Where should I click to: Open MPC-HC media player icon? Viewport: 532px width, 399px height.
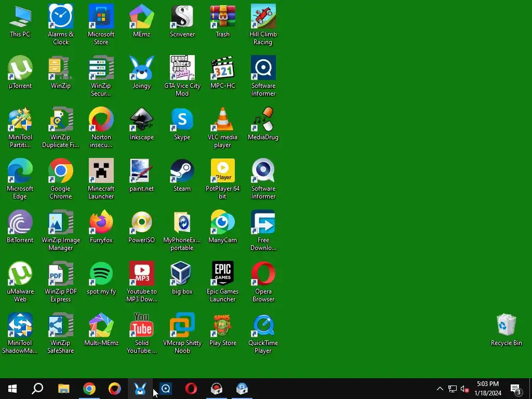coord(222,72)
